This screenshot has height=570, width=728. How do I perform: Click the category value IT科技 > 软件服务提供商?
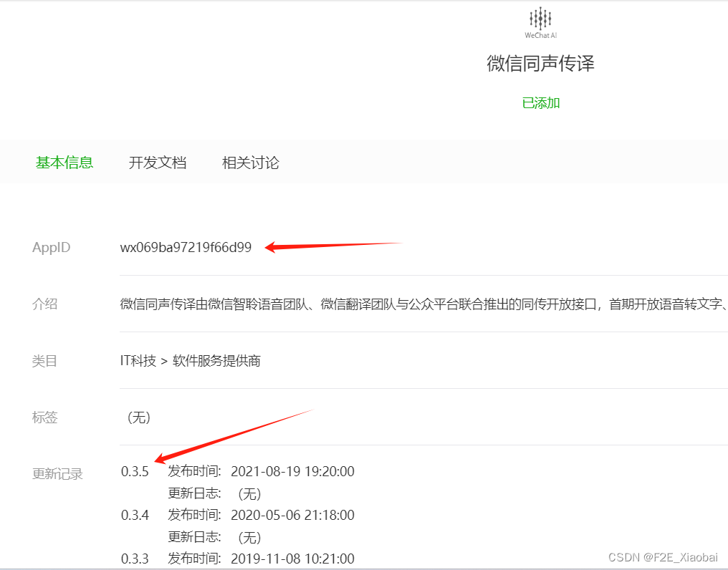[191, 361]
